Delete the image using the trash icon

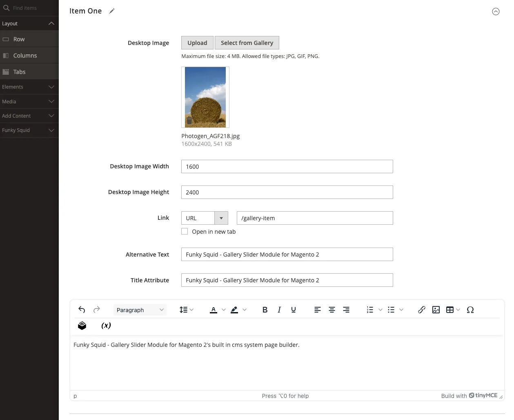(189, 121)
